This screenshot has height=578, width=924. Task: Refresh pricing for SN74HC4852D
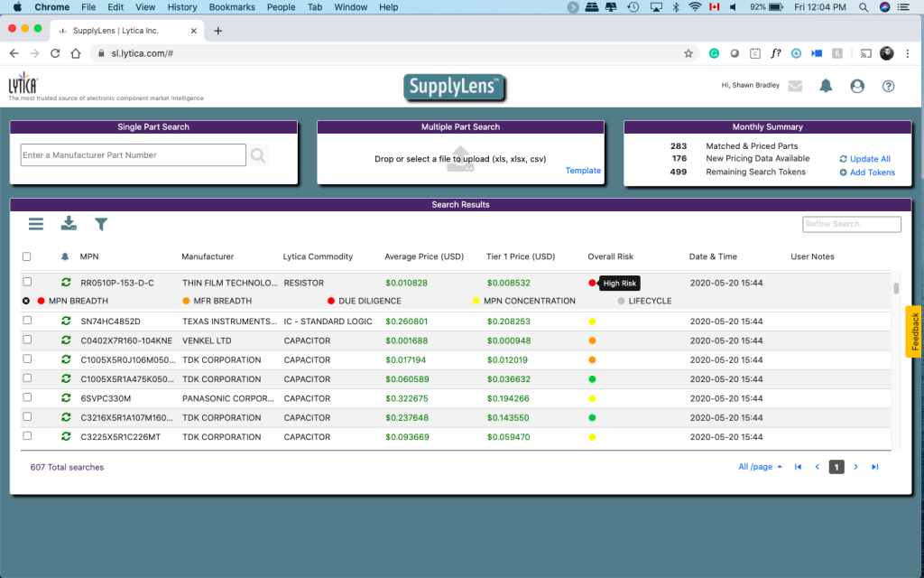[66, 321]
